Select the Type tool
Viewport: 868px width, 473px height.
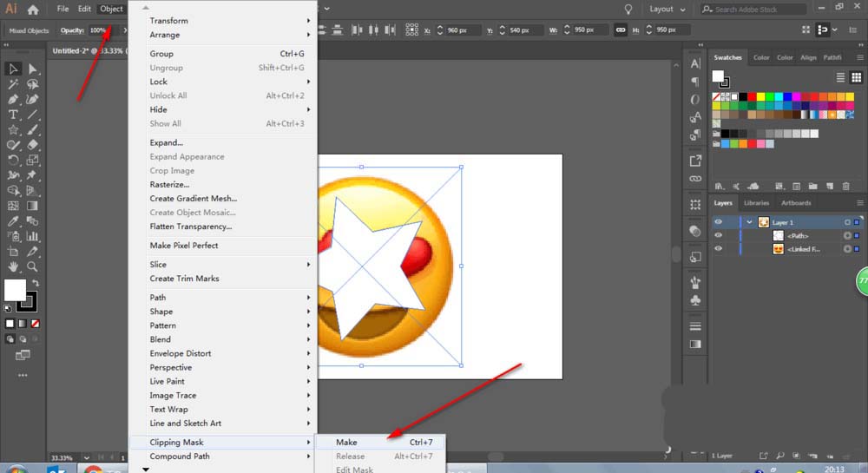click(x=13, y=115)
